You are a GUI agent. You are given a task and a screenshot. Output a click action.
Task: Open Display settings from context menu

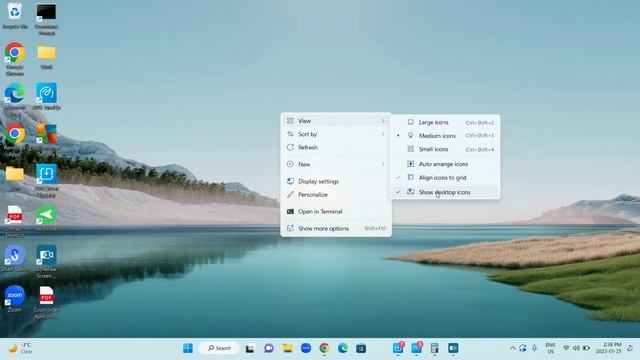click(336, 181)
